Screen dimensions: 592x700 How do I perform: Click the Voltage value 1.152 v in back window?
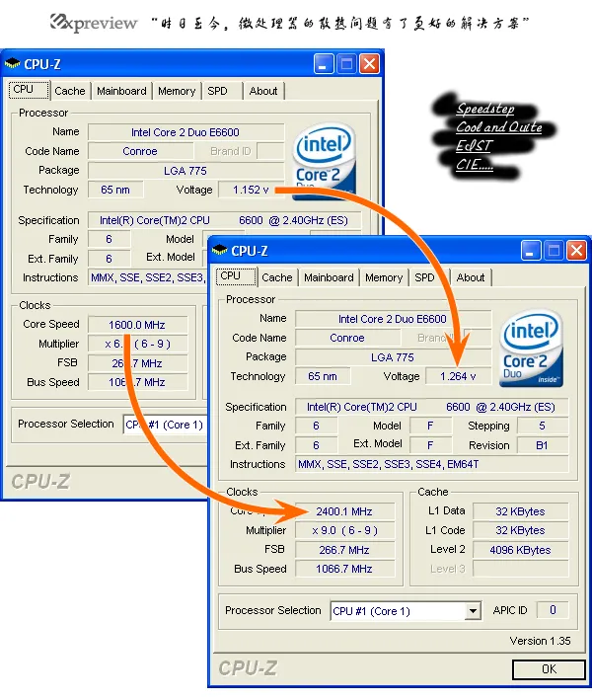tap(251, 190)
